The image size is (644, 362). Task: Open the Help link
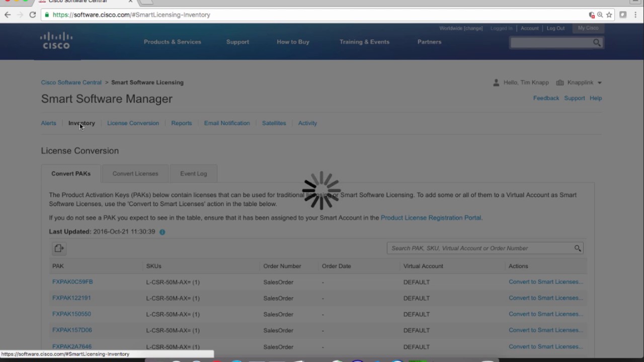pos(596,98)
